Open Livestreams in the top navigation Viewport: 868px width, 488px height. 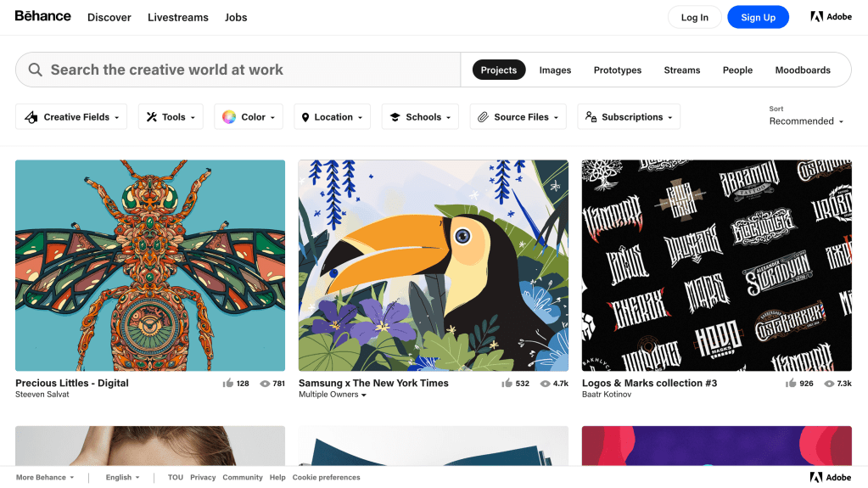[177, 17]
